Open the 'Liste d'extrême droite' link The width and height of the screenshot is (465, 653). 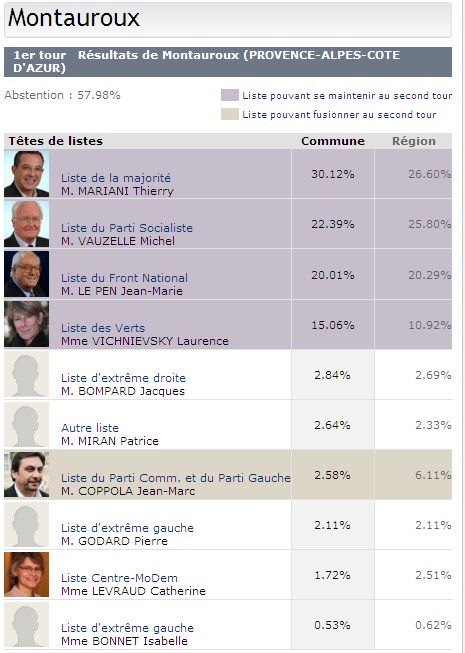pyautogui.click(x=123, y=378)
